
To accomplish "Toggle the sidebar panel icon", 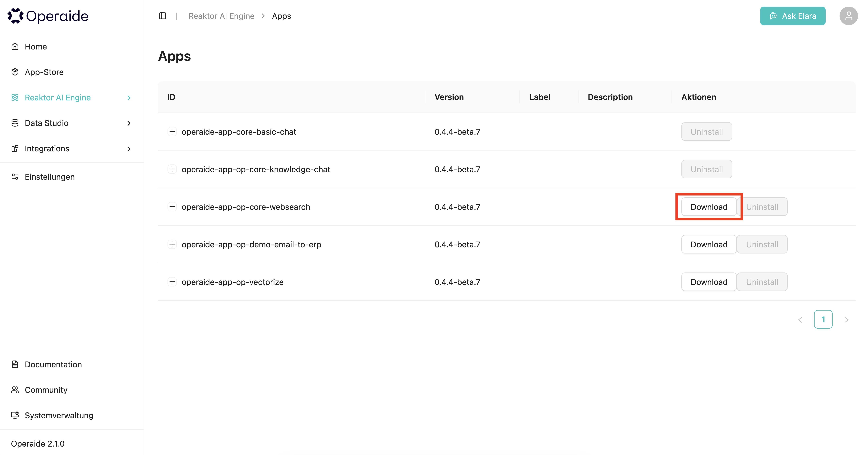I will click(163, 16).
